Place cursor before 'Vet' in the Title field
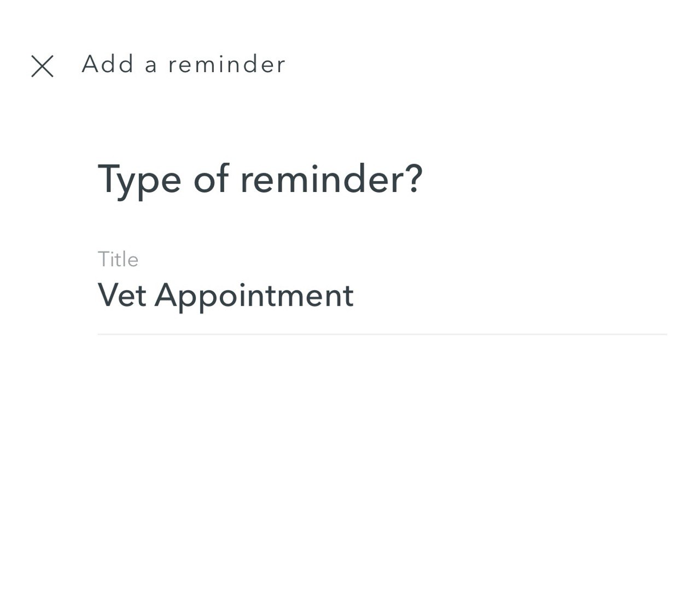 tap(98, 296)
